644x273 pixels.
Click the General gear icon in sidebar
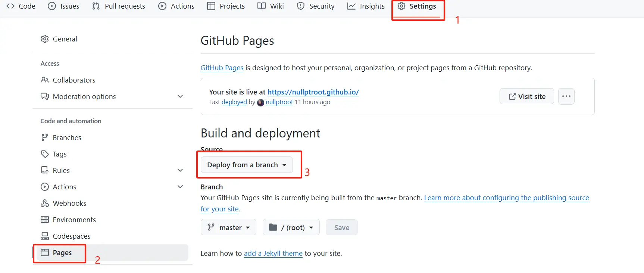coord(45,39)
